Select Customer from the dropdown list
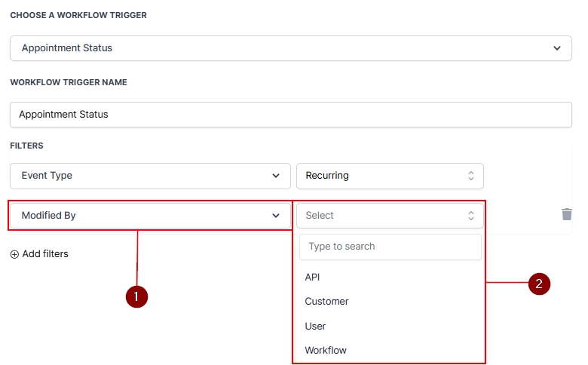588x365 pixels. (x=326, y=302)
